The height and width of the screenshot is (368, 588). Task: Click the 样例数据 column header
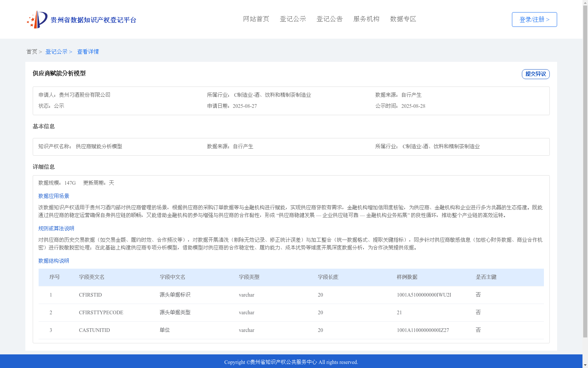tap(407, 277)
